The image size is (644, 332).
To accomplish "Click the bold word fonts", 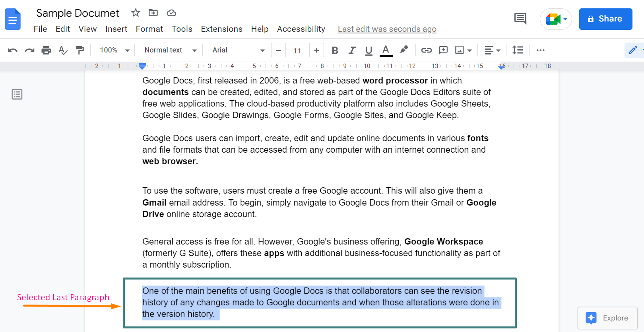I will [x=478, y=138].
